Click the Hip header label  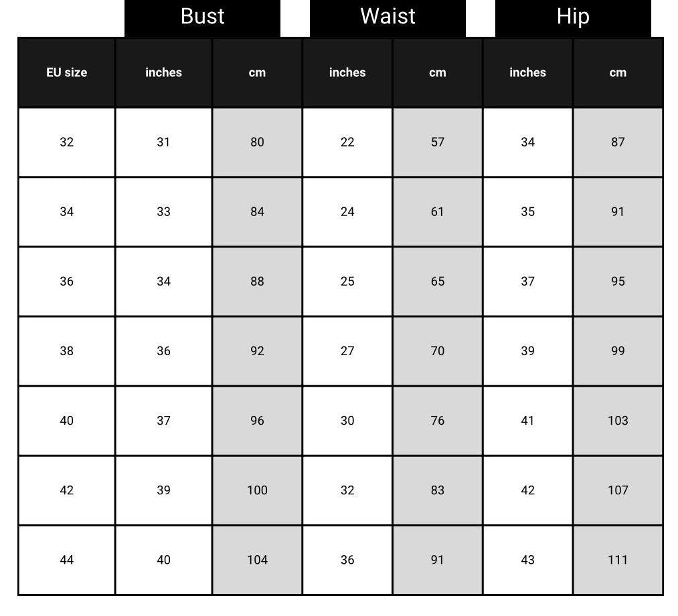[x=573, y=17]
